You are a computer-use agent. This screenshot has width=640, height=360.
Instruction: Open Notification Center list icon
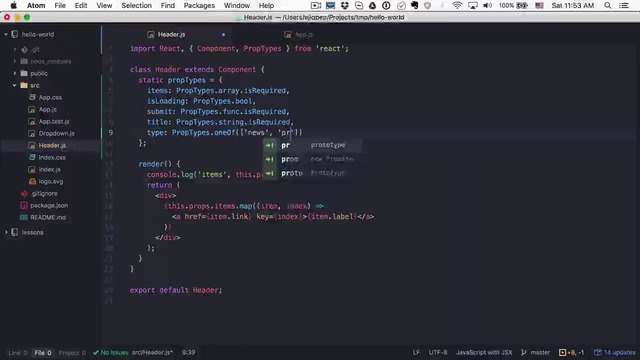pyautogui.click(x=624, y=5)
